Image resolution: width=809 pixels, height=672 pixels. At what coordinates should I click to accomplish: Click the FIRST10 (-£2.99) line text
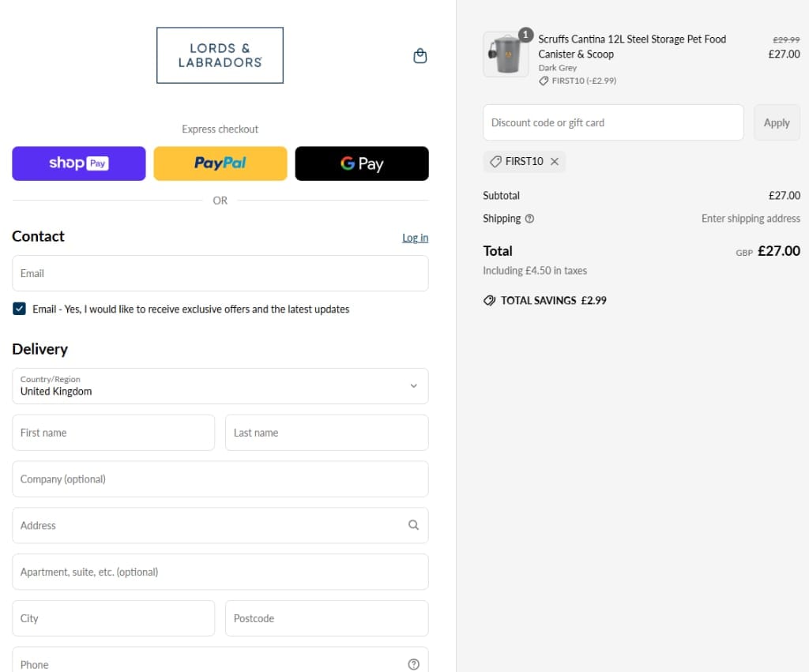pos(584,81)
